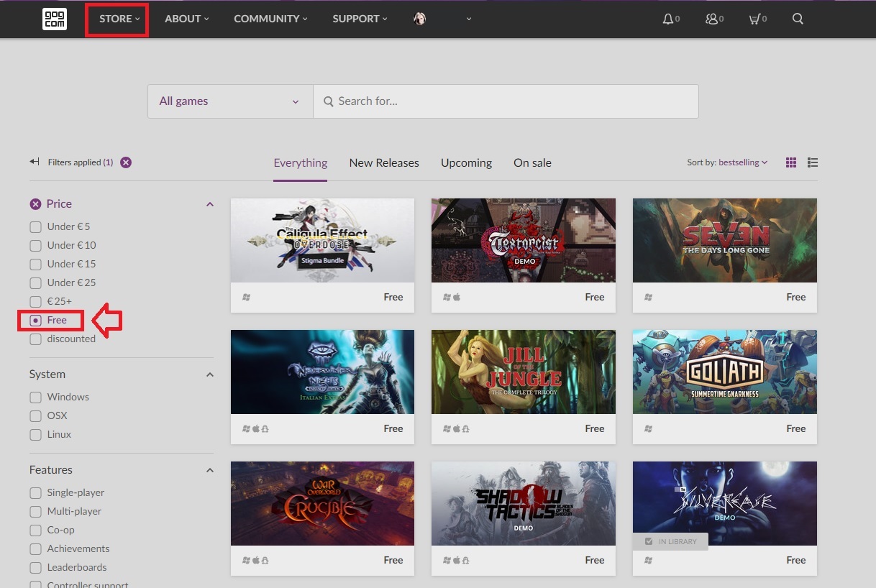This screenshot has width=876, height=588.
Task: Open the shopping cart icon
Action: 754,19
